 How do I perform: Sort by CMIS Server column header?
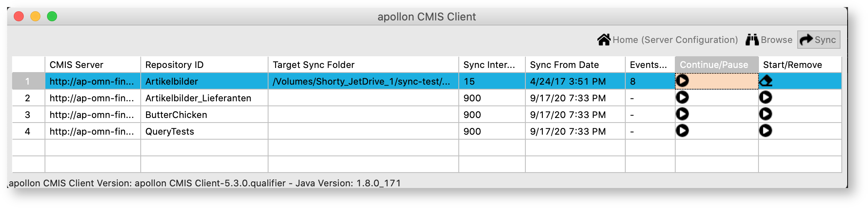93,65
